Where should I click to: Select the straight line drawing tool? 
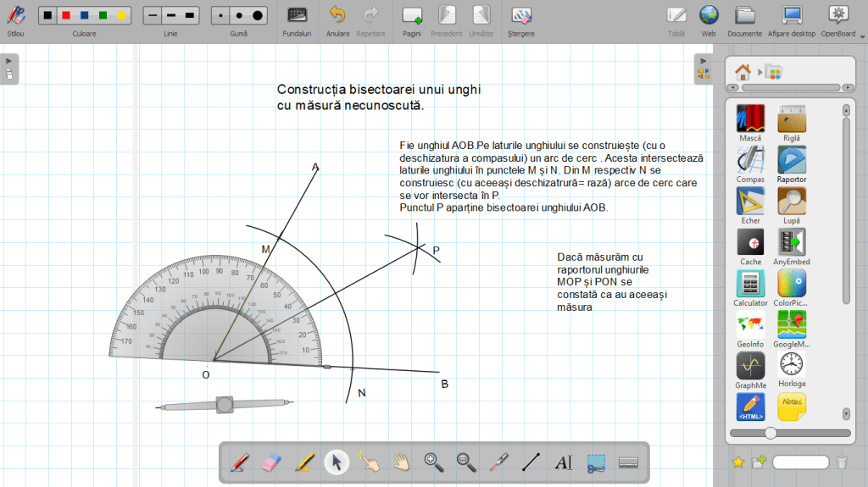[531, 462]
